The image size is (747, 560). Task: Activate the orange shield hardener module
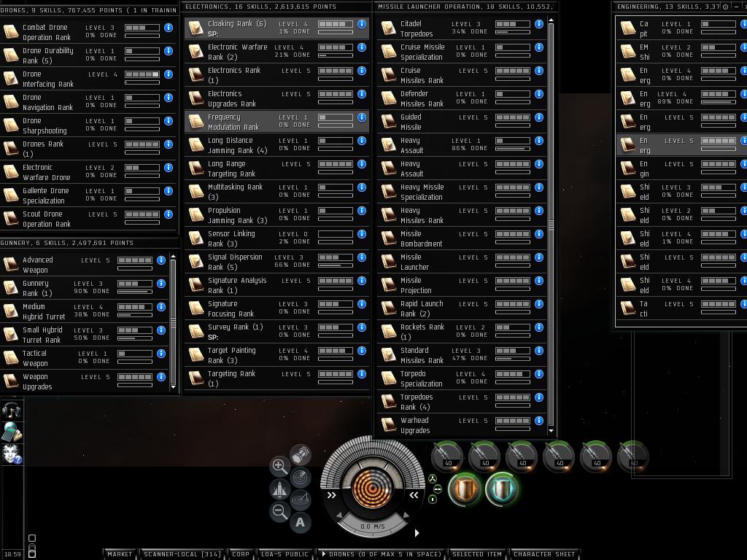click(x=463, y=489)
